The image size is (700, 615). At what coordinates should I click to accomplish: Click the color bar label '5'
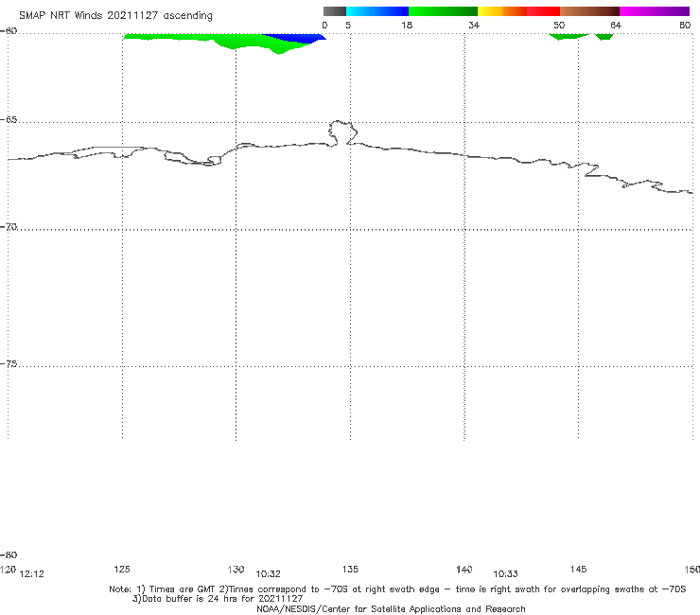pyautogui.click(x=348, y=25)
